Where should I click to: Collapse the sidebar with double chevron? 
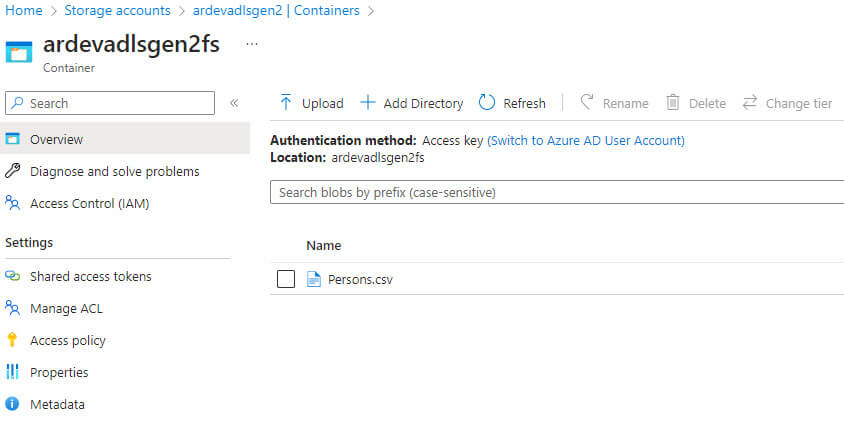[234, 103]
